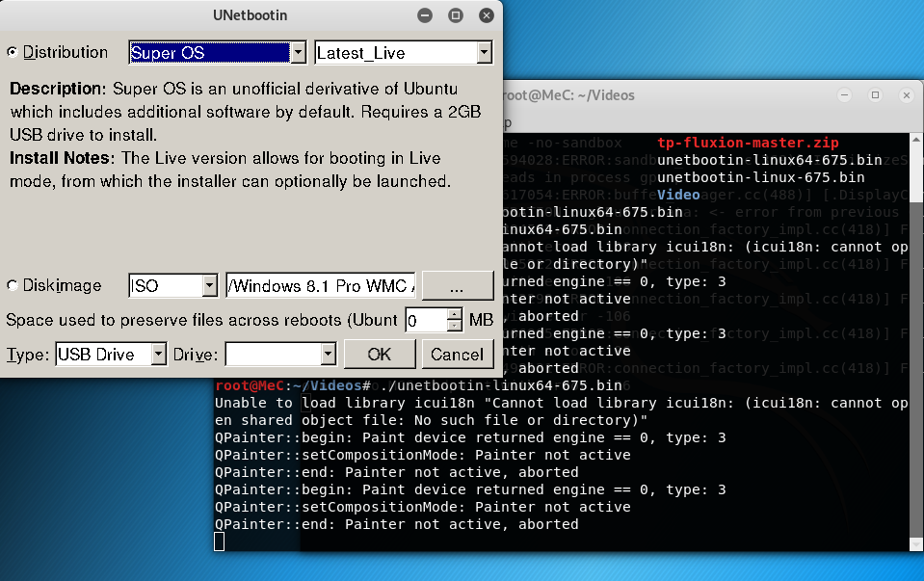This screenshot has width=924, height=581.
Task: Click the OK button in UNetbootin
Action: click(x=380, y=355)
